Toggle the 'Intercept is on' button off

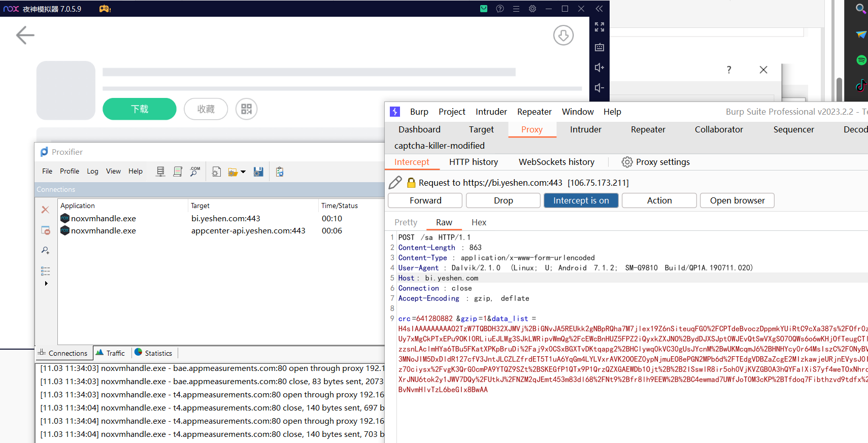pos(581,200)
